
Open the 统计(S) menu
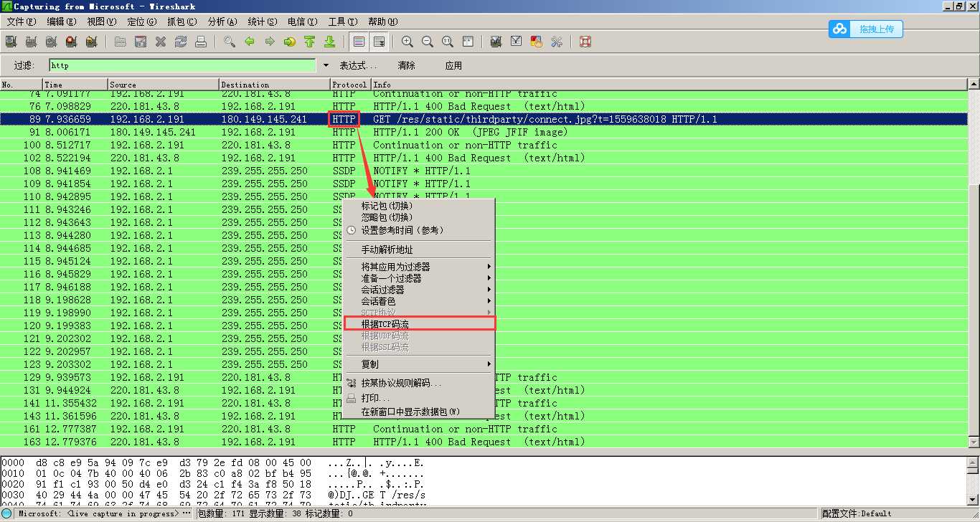coord(262,22)
